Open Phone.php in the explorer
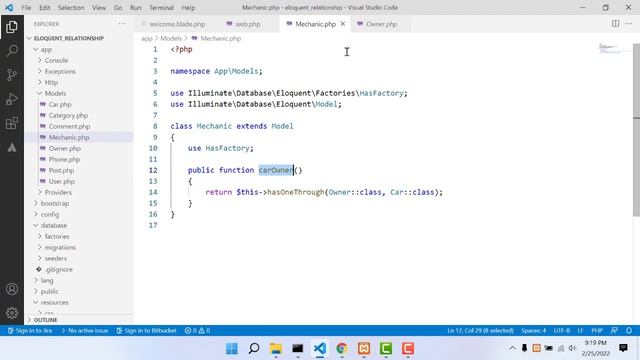640x360 pixels. (x=64, y=159)
